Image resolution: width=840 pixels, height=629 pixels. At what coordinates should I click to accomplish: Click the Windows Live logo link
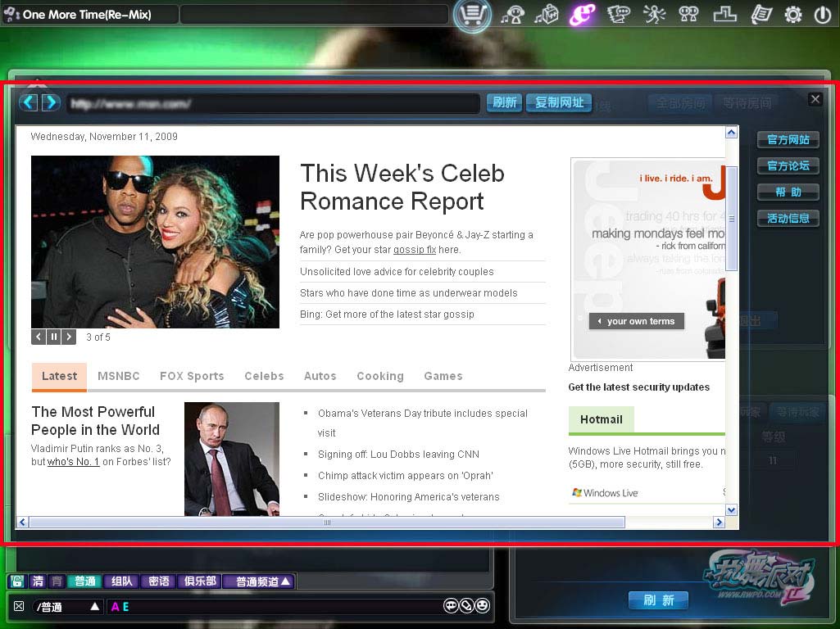tap(606, 493)
